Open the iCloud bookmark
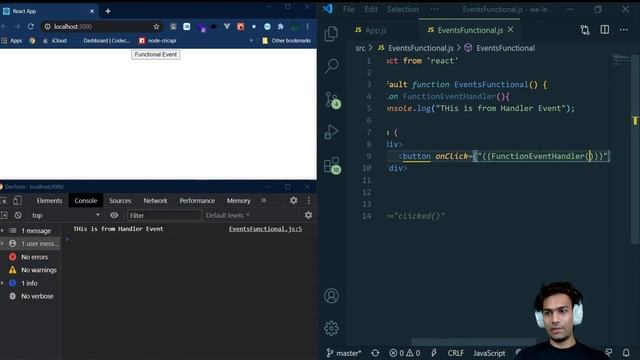This screenshot has height=360, width=640. [55, 41]
